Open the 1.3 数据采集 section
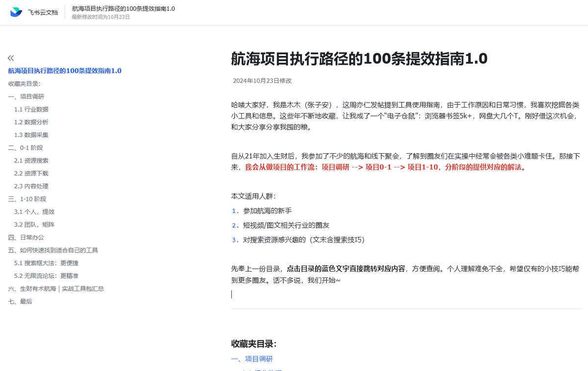Viewport: 588px width, 371px height. 30,135
